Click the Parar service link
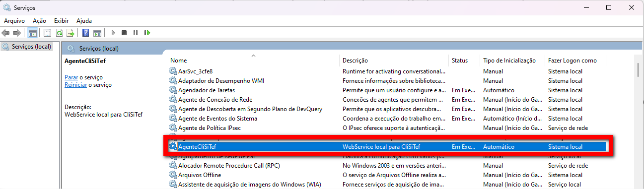This screenshot has height=189, width=644. click(x=71, y=77)
